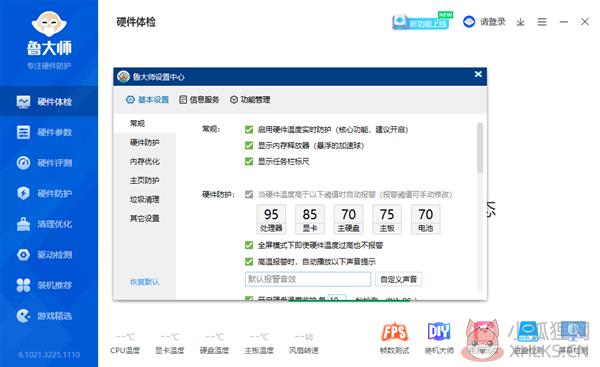600x367 pixels.
Task: Click the 显卡温度 readout
Action: click(170, 343)
